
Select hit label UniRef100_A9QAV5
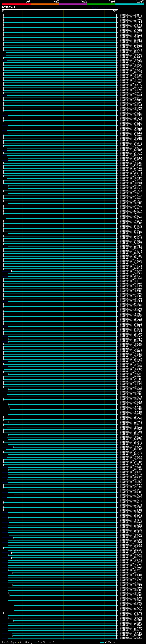tap(131, 98)
